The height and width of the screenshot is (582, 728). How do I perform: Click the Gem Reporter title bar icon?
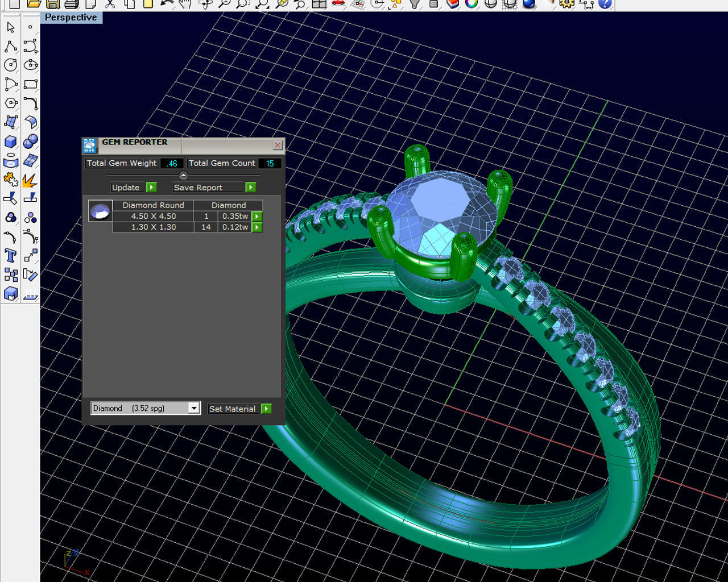coord(90,146)
